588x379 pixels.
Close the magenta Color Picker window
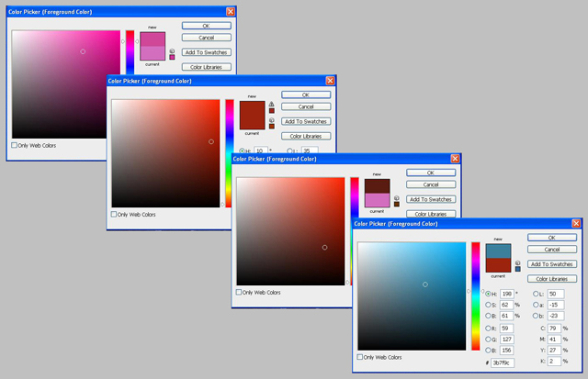[x=231, y=12]
